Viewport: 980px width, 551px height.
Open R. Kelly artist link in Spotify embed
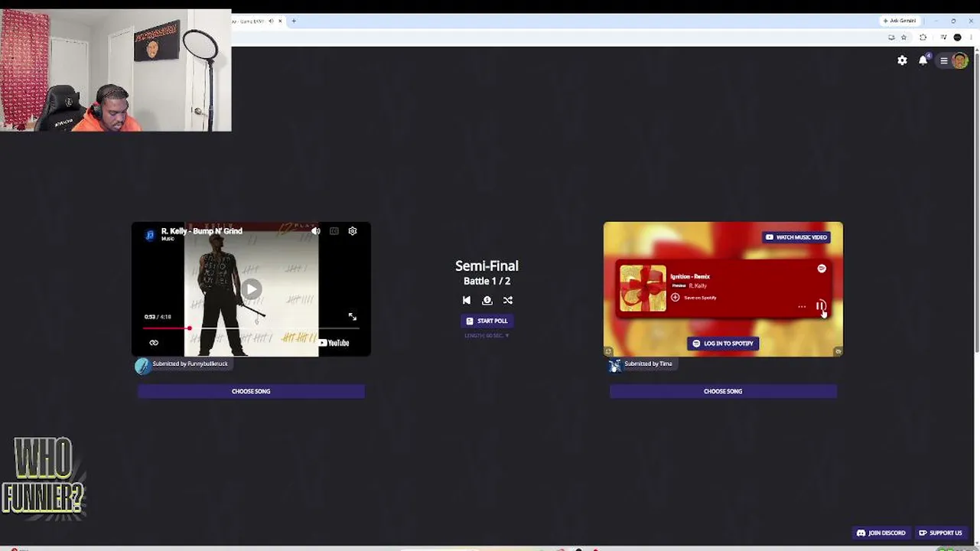click(x=698, y=285)
